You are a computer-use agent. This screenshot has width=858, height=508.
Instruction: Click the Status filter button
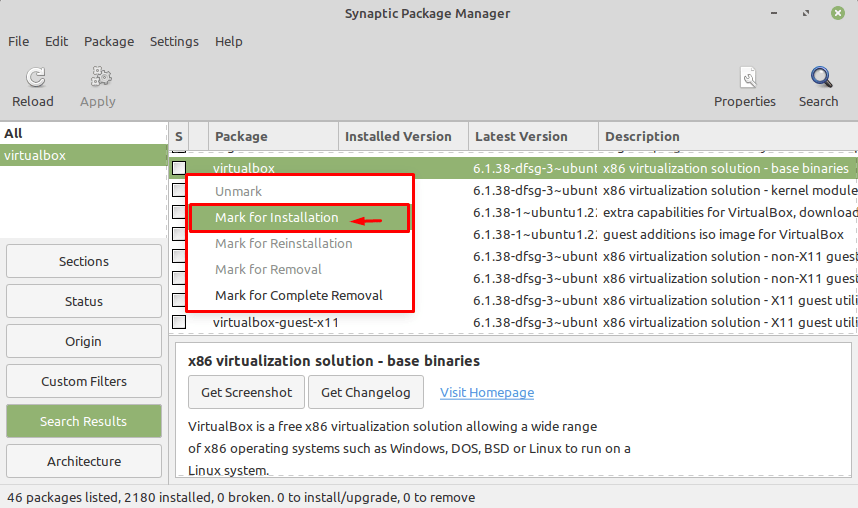click(x=84, y=302)
